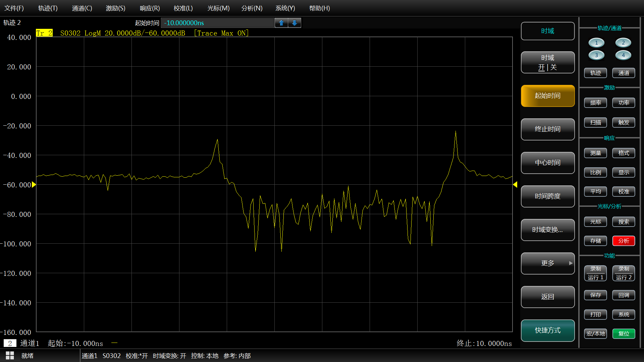Screen dimensions: 644x362
Task: Click the 通道 panel button
Action: 624,73
